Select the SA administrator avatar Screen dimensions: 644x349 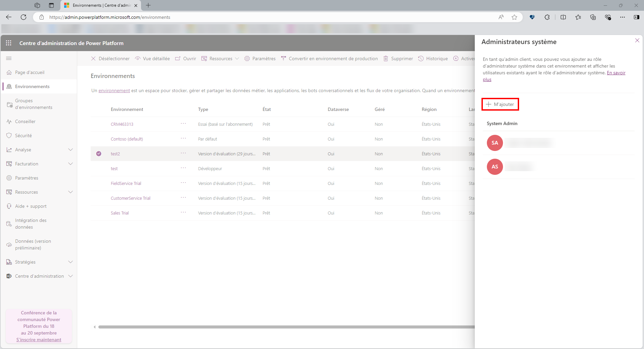pos(495,143)
